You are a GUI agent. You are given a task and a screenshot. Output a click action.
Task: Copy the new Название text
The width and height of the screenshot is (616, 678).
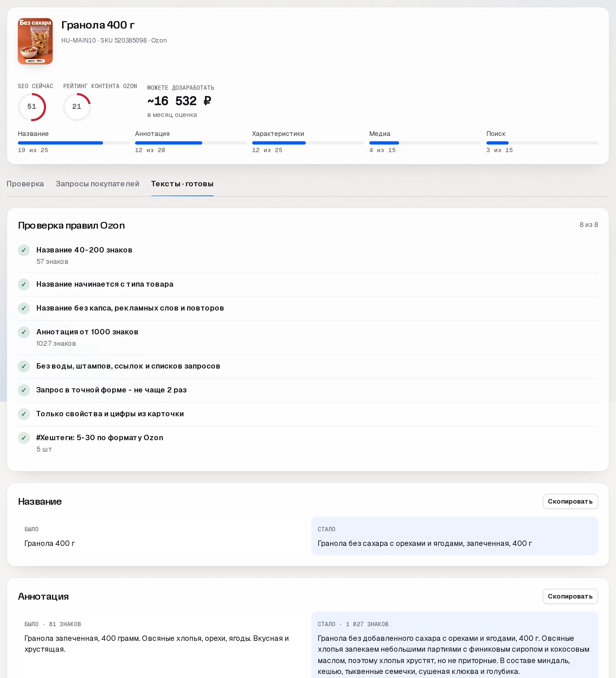coord(570,501)
